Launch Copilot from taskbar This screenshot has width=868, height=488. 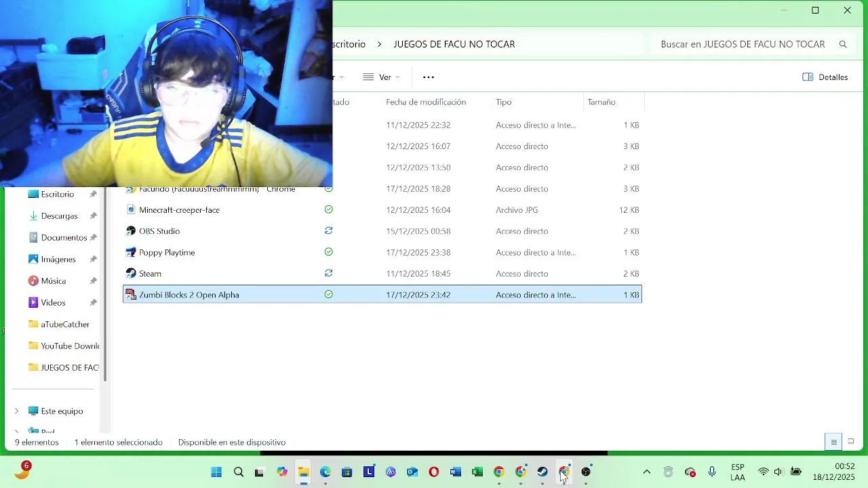(281, 472)
